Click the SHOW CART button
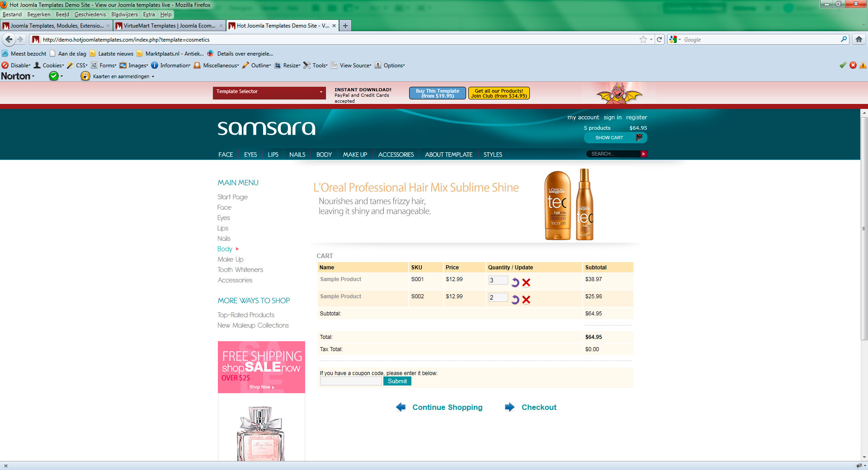 click(615, 137)
